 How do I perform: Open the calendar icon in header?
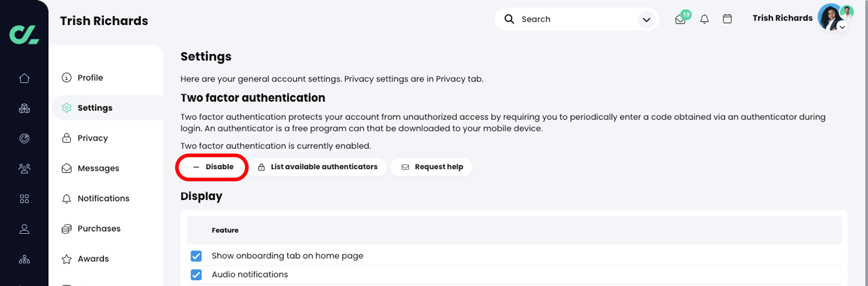tap(727, 19)
